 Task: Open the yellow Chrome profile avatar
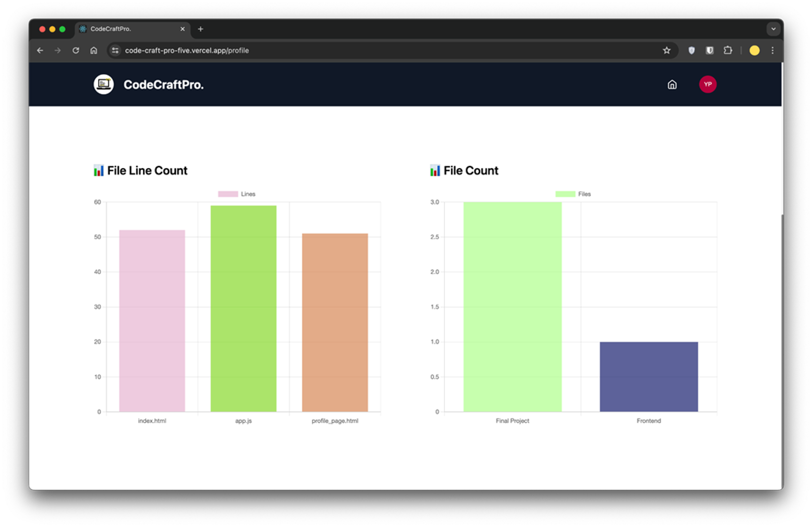[754, 51]
